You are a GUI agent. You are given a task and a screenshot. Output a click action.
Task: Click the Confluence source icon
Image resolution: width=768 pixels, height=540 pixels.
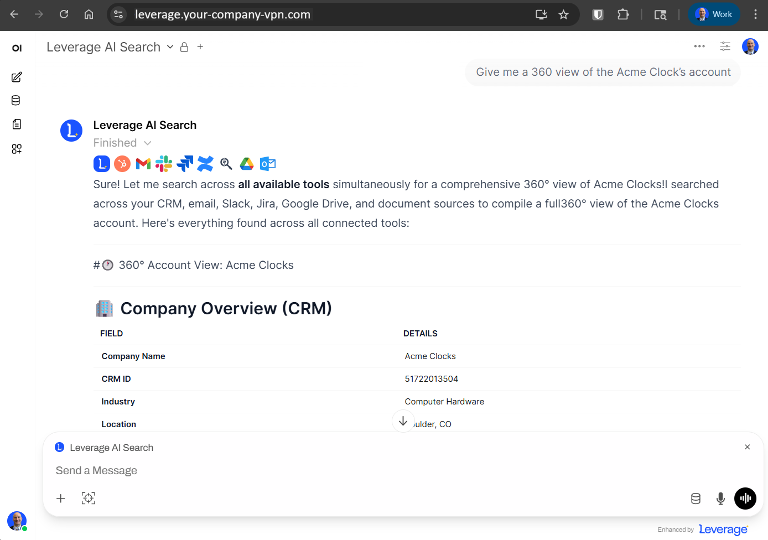205,164
